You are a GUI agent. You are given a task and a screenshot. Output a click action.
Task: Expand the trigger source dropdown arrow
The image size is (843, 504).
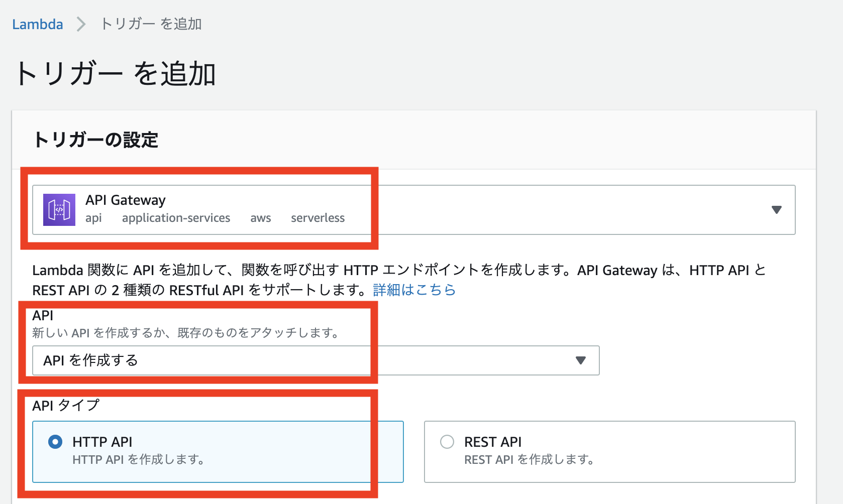(x=776, y=210)
